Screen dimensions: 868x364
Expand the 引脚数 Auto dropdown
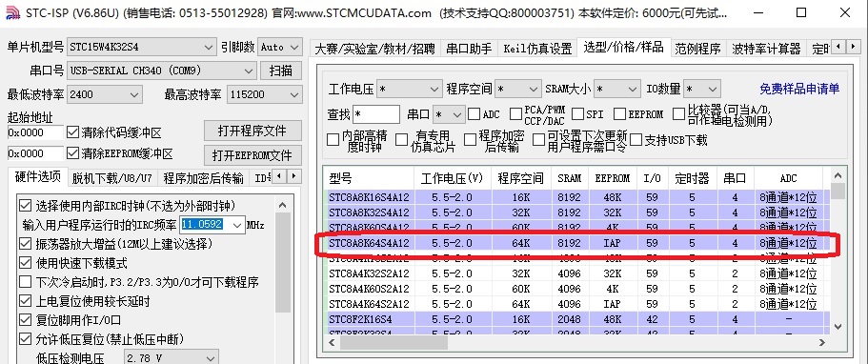pos(279,48)
